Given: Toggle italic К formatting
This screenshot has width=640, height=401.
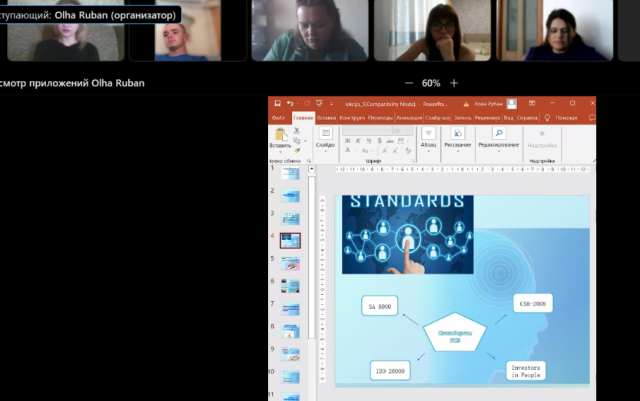Looking at the screenshot, I should (358, 141).
